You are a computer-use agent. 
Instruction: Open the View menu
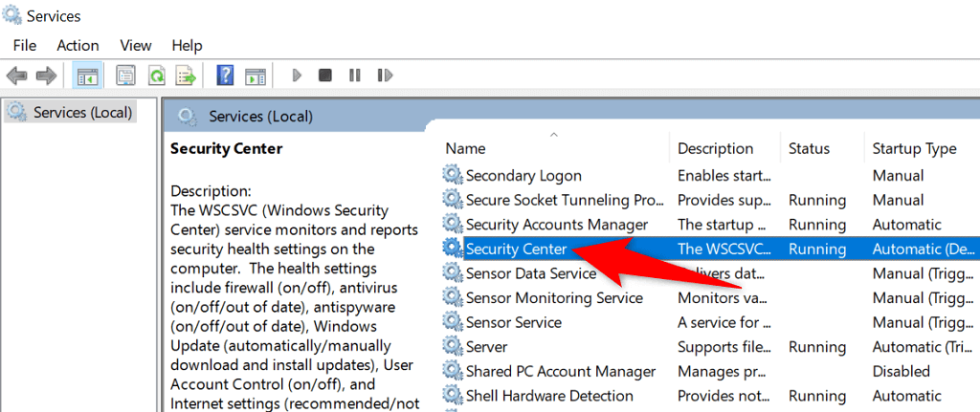pos(136,45)
